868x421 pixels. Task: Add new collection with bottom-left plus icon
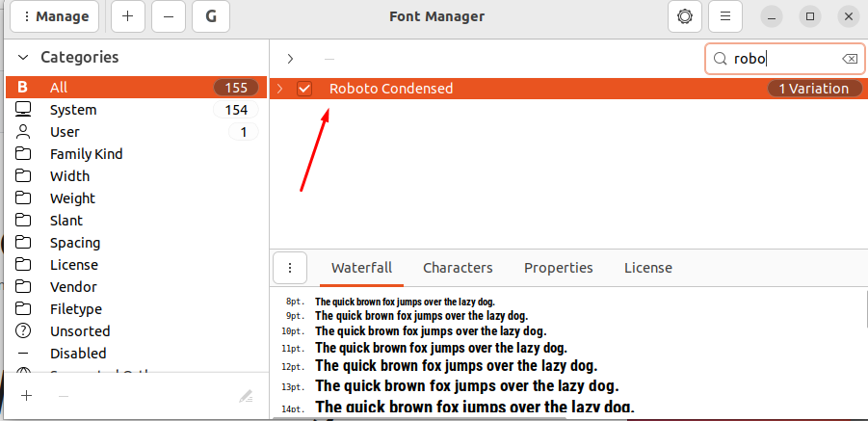tap(27, 396)
